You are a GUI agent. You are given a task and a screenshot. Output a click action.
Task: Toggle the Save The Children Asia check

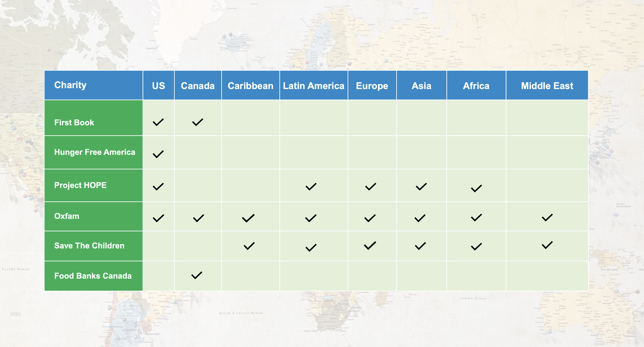tap(420, 246)
